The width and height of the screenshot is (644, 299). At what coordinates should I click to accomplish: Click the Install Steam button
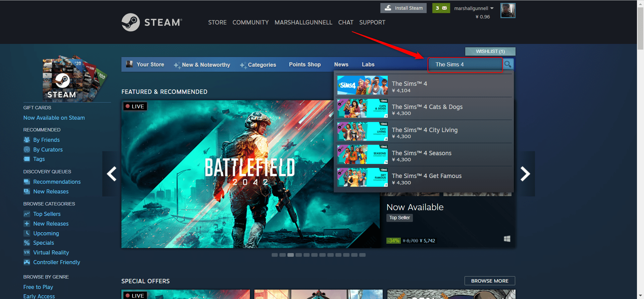(x=404, y=8)
